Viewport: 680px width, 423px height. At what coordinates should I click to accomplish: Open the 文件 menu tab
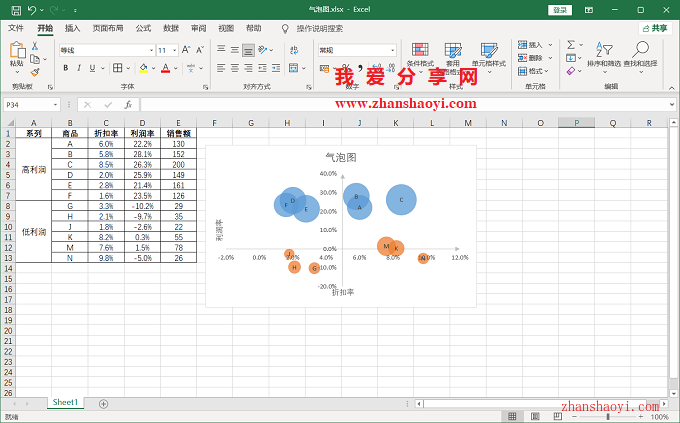16,28
